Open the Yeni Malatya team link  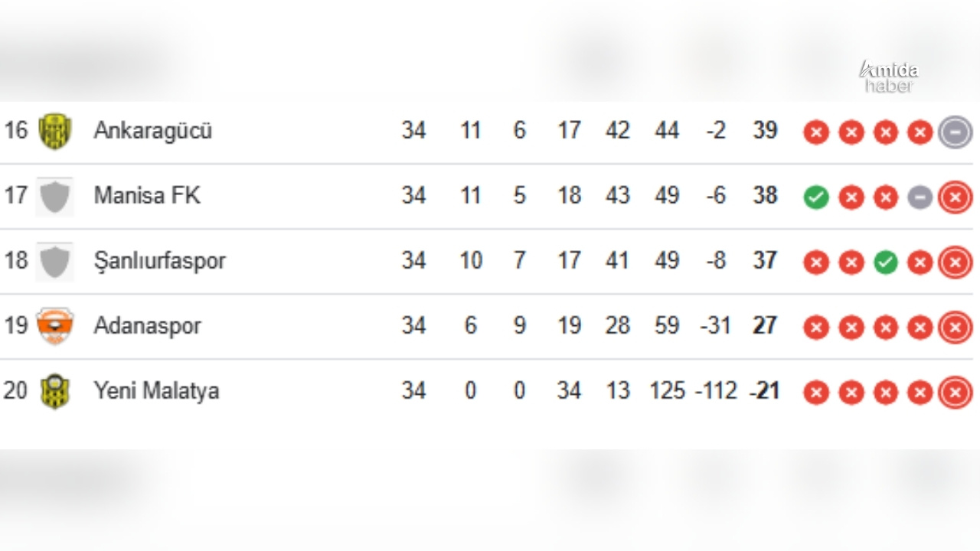pyautogui.click(x=156, y=391)
